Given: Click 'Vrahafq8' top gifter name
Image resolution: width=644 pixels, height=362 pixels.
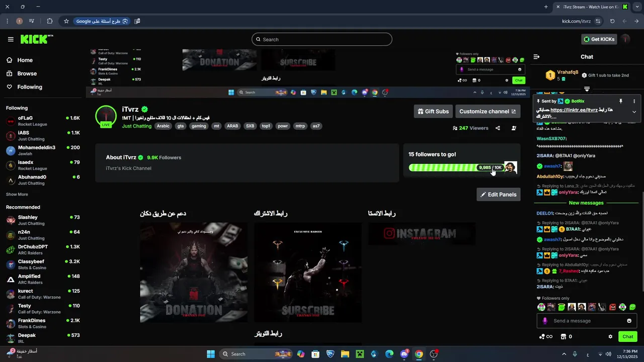Looking at the screenshot, I should tap(568, 72).
